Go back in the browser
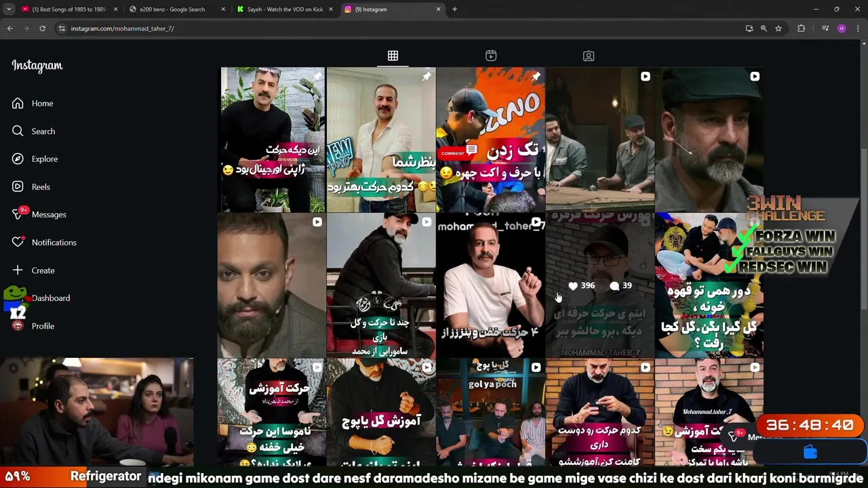Viewport: 868px width, 488px height. (10, 28)
